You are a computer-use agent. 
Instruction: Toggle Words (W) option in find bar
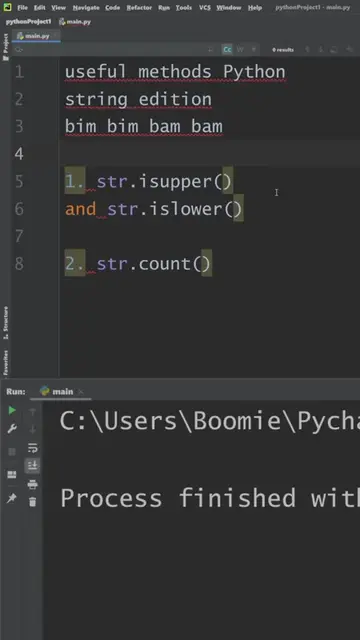(x=240, y=50)
